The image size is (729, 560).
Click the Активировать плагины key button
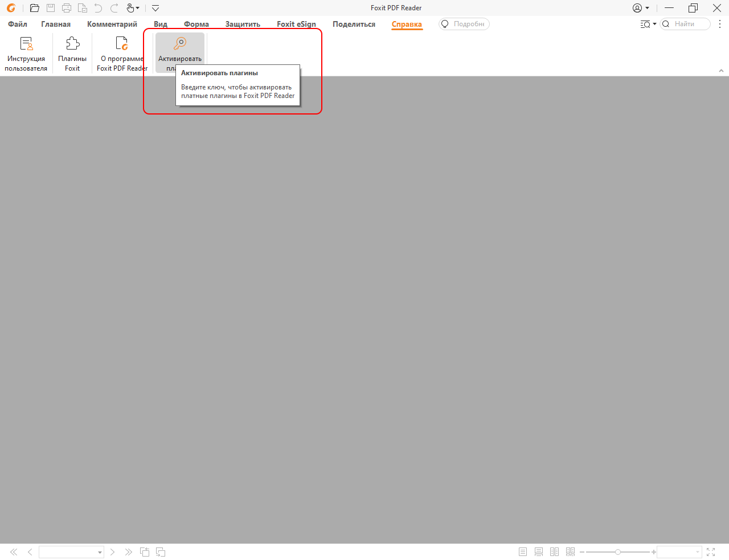pyautogui.click(x=180, y=52)
